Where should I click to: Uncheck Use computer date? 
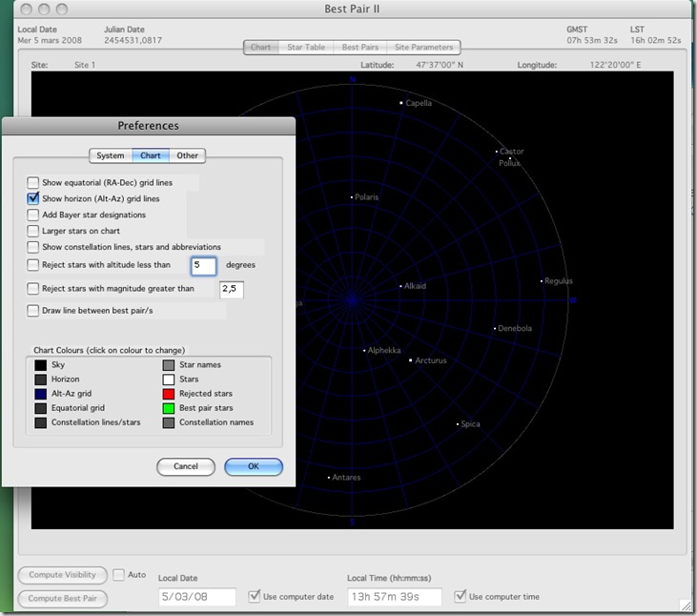pyautogui.click(x=255, y=596)
